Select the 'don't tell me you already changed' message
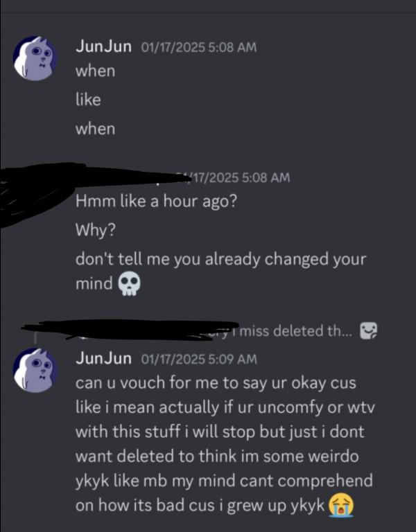The height and width of the screenshot is (532, 416). click(220, 271)
